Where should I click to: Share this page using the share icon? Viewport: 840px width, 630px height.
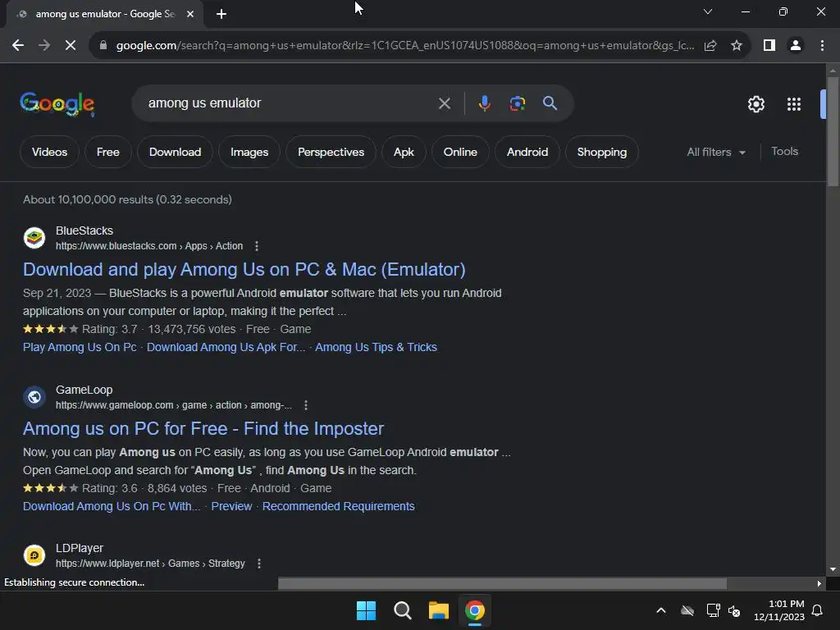(x=710, y=46)
